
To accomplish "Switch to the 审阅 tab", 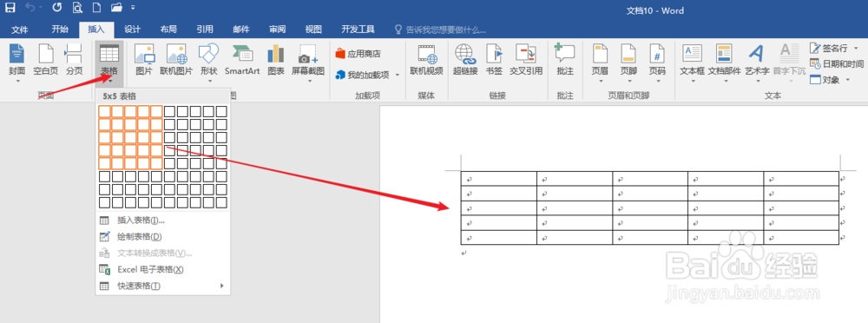I will click(278, 30).
